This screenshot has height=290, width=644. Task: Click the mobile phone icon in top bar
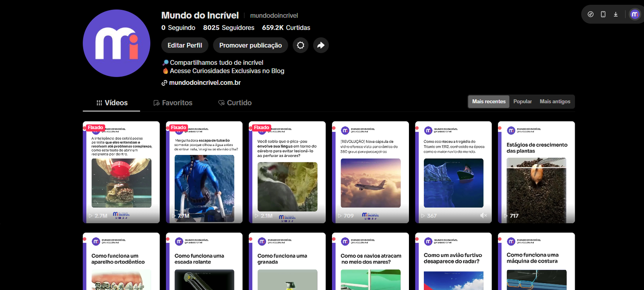(x=603, y=14)
